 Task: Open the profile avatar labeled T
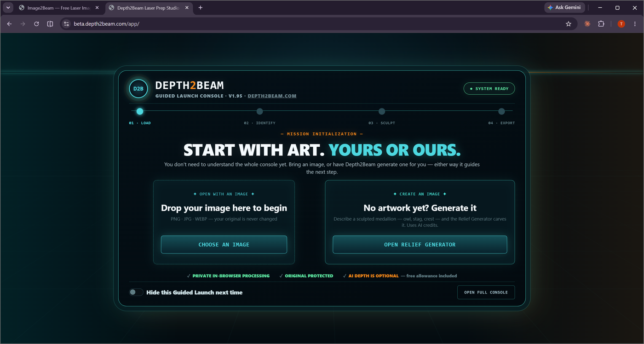(x=621, y=24)
